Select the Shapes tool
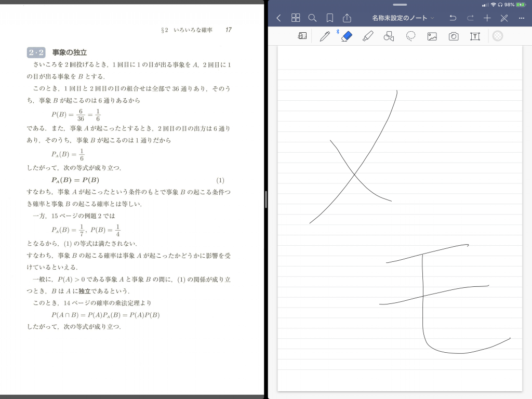This screenshot has width=532, height=399. [389, 36]
